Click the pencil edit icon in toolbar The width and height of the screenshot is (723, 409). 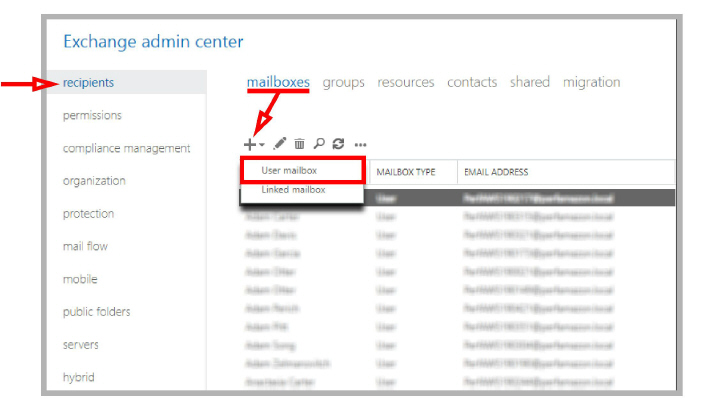point(280,144)
